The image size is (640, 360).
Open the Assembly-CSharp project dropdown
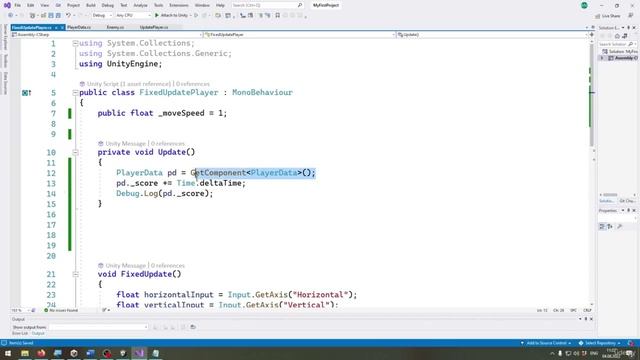tap(107, 35)
